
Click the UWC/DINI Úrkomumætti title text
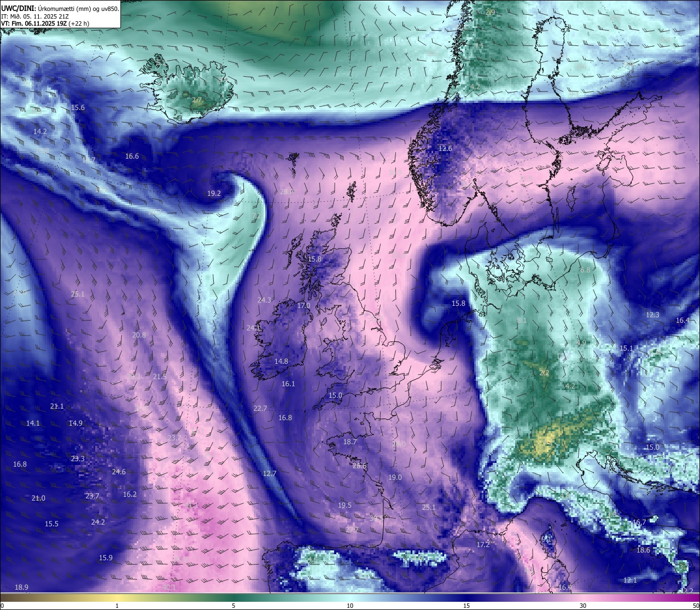point(60,8)
